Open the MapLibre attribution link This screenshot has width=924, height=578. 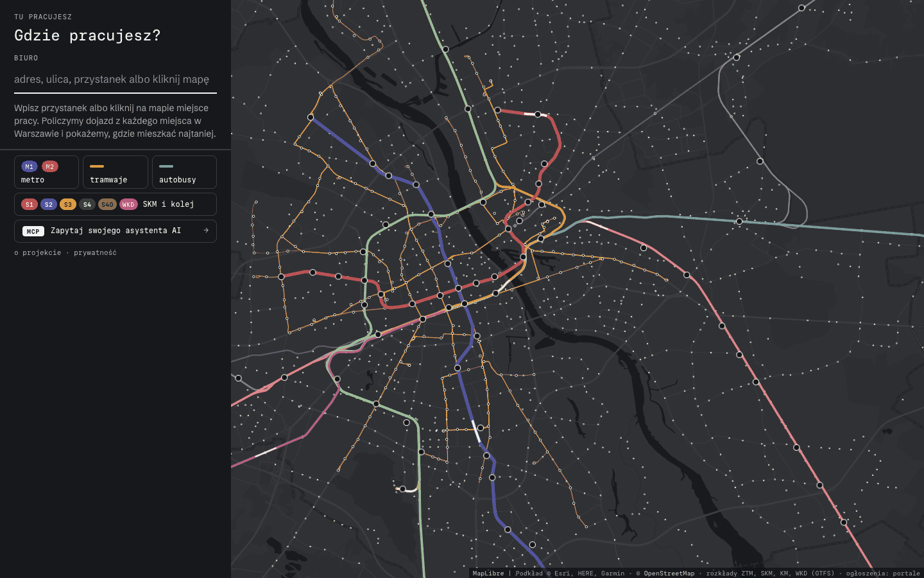click(x=488, y=573)
